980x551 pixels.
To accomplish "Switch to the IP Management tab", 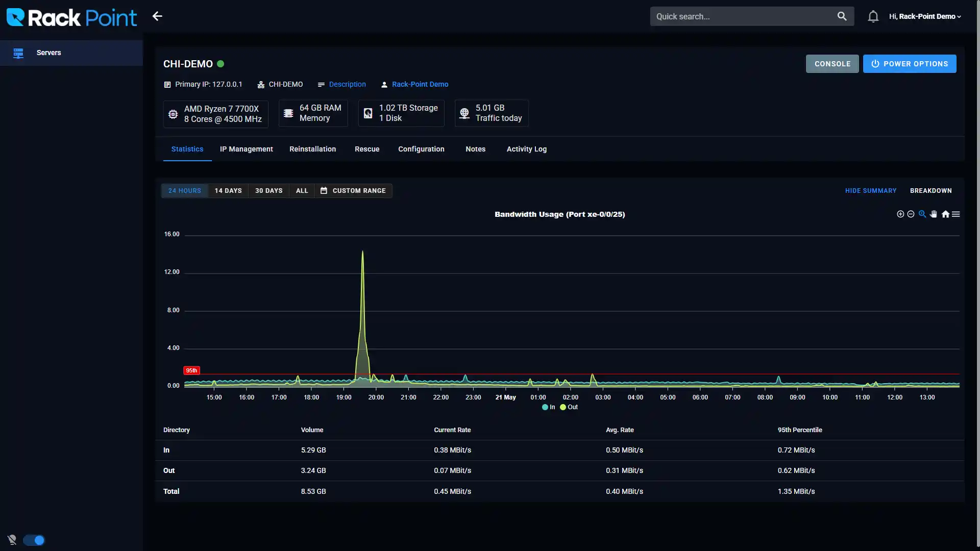I will tap(247, 149).
